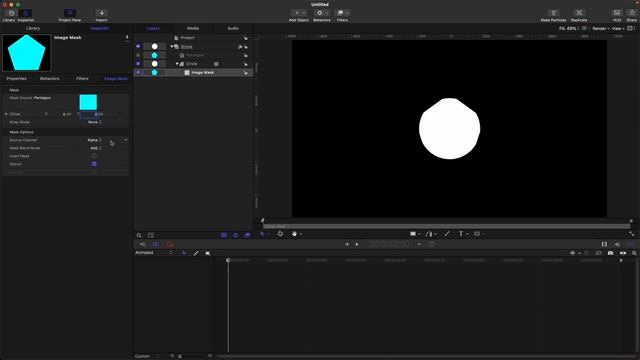640x360 pixels.
Task: Click the go to previous frame button
Action: click(x=347, y=244)
